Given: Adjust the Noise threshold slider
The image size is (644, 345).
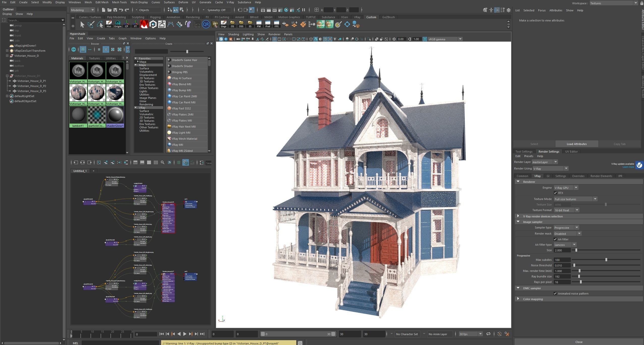Looking at the screenshot, I should coord(574,265).
